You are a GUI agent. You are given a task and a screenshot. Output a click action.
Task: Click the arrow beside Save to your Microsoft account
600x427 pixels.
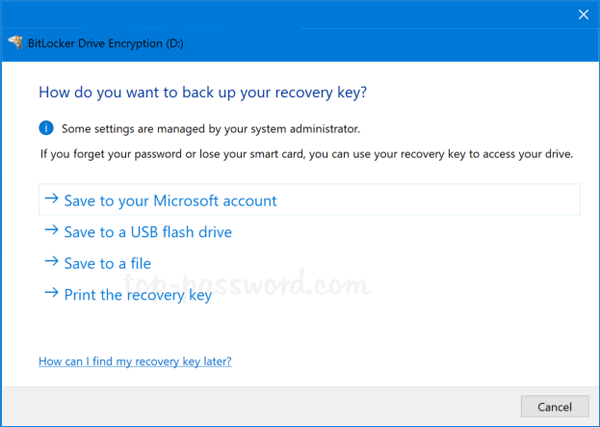[51, 200]
